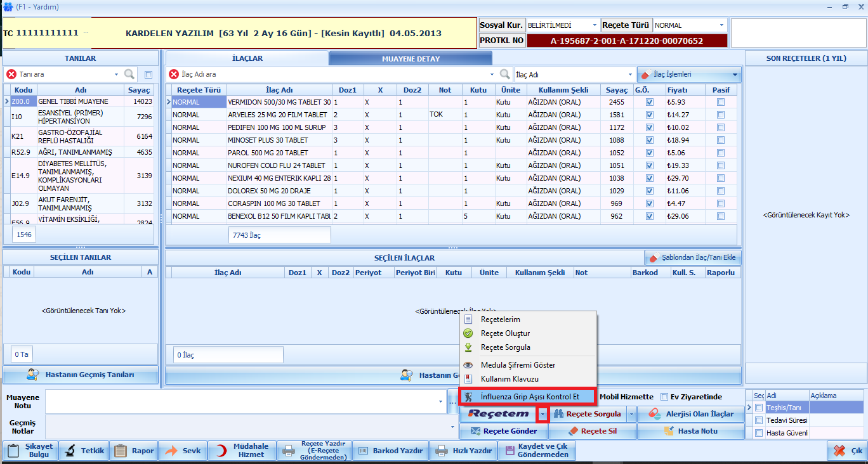Click the Reçete Sil button

[x=593, y=431]
